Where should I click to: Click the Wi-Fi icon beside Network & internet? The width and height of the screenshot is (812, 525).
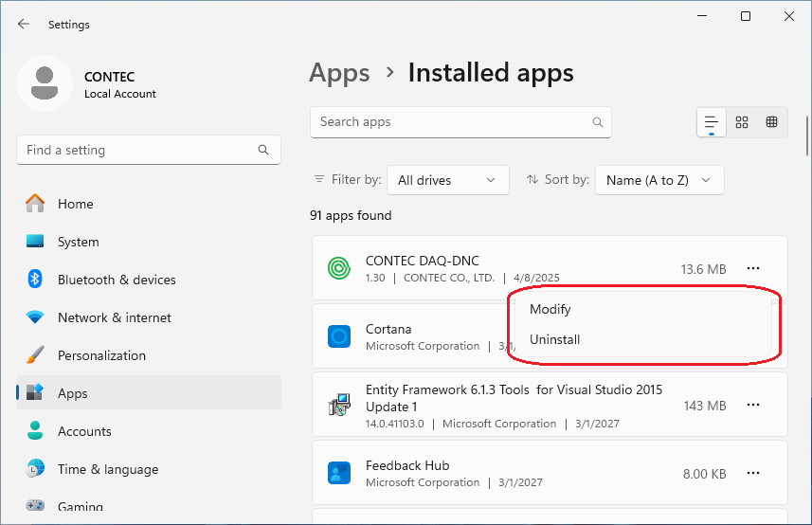click(35, 317)
